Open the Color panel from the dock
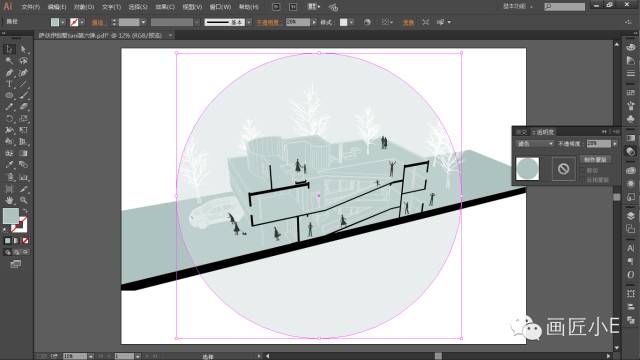640x360 pixels. click(631, 47)
